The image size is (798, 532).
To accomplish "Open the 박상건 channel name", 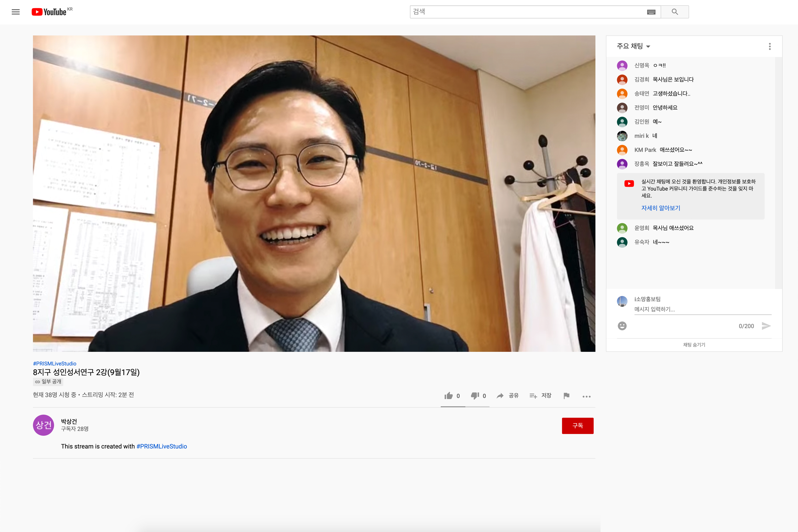I will (x=69, y=421).
